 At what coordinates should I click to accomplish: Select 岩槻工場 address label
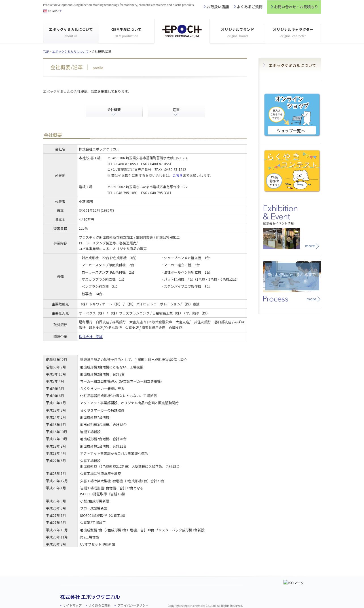pyautogui.click(x=86, y=187)
